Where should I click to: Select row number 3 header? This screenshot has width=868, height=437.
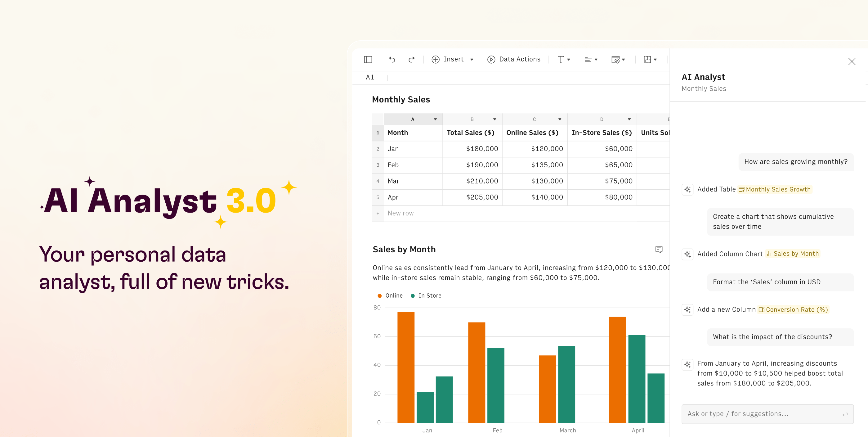coord(378,165)
